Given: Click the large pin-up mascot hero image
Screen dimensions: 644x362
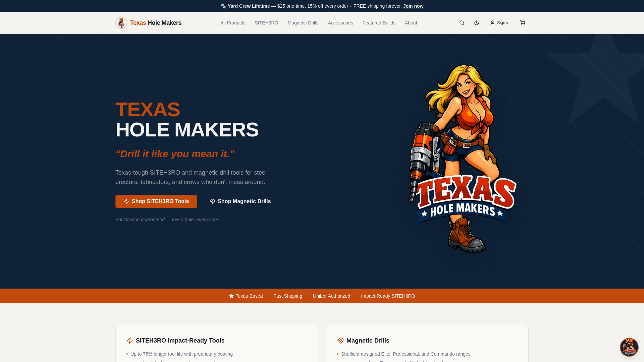Looking at the screenshot, I should pyautogui.click(x=462, y=159).
